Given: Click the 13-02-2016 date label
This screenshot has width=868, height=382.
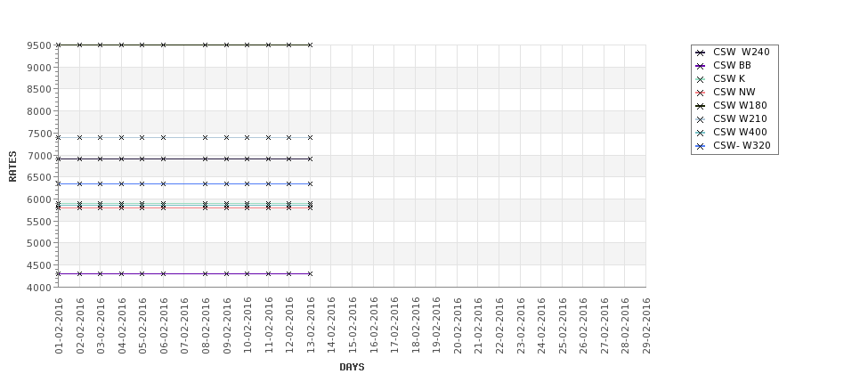Looking at the screenshot, I should [x=311, y=326].
